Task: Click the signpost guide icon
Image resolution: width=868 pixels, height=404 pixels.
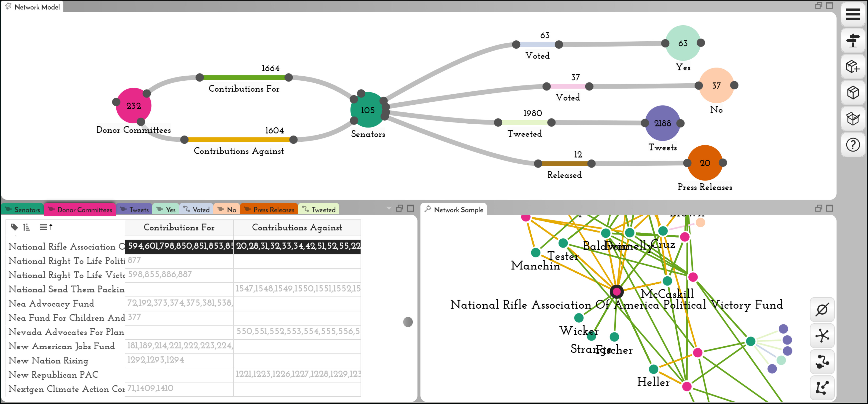Action: (x=853, y=40)
